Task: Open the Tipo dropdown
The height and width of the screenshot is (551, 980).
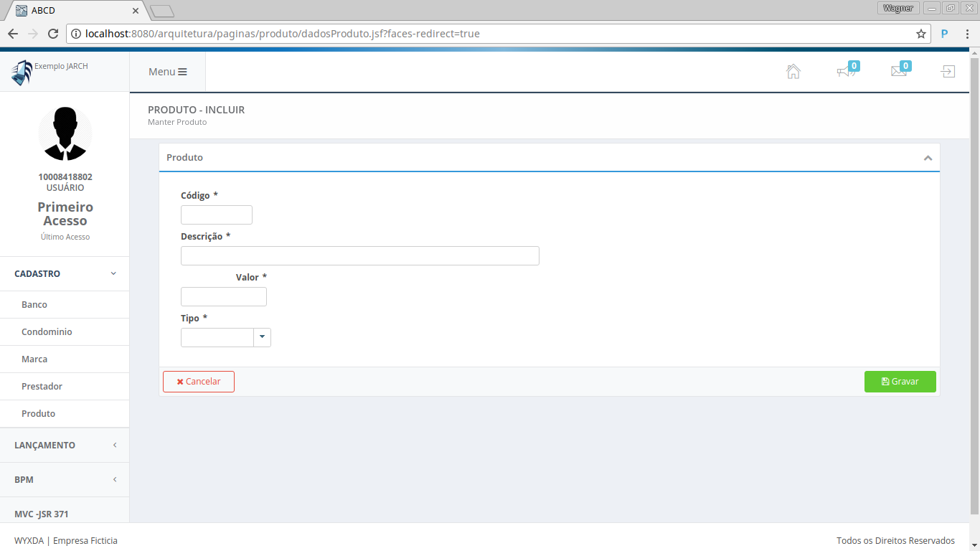Action: [262, 337]
